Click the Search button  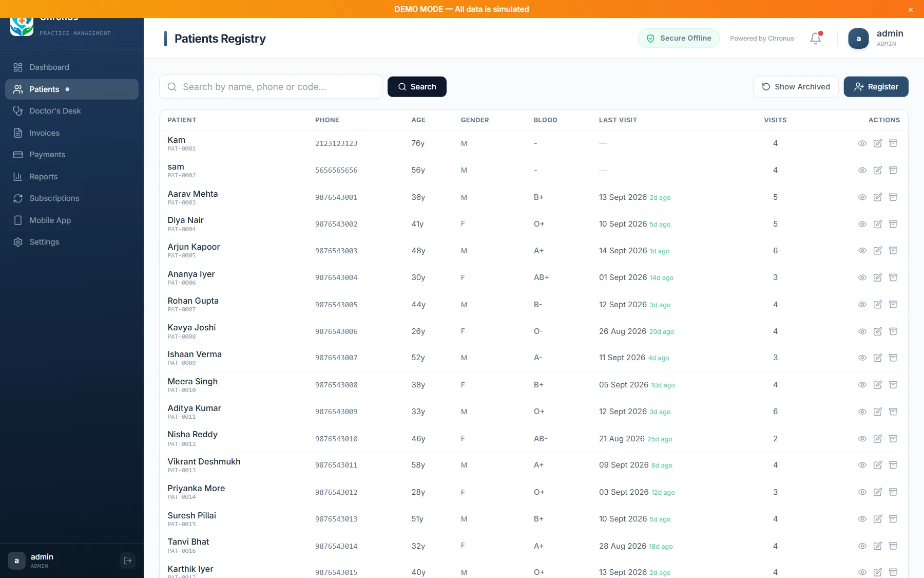(417, 87)
